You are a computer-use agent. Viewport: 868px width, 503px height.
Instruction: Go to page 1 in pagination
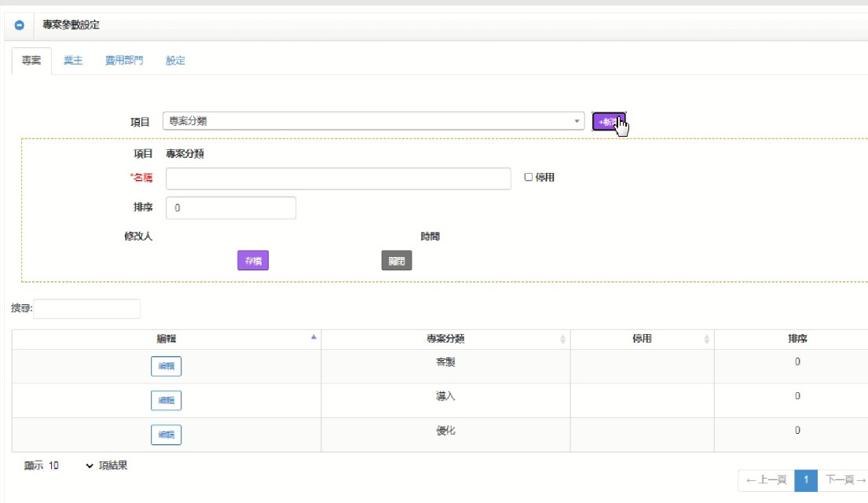tap(806, 479)
